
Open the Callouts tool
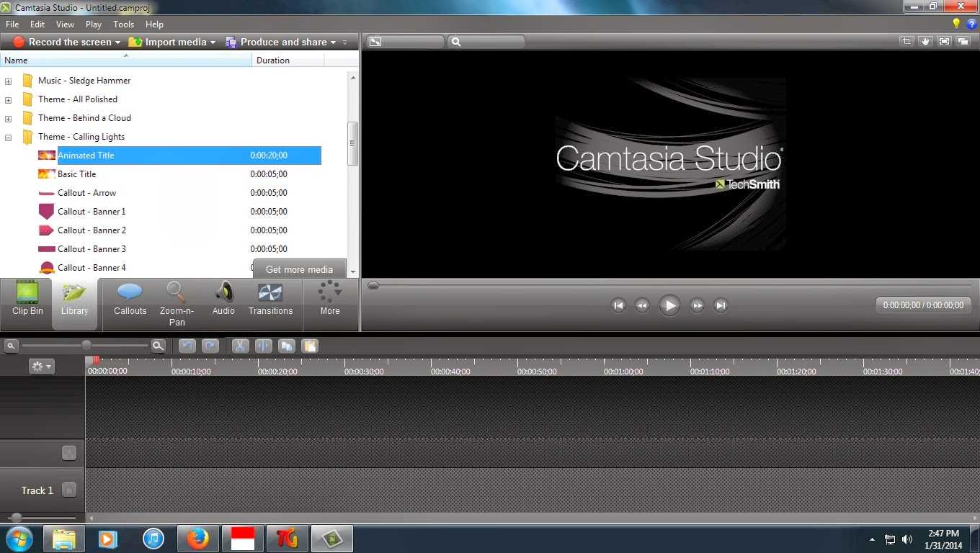[130, 300]
